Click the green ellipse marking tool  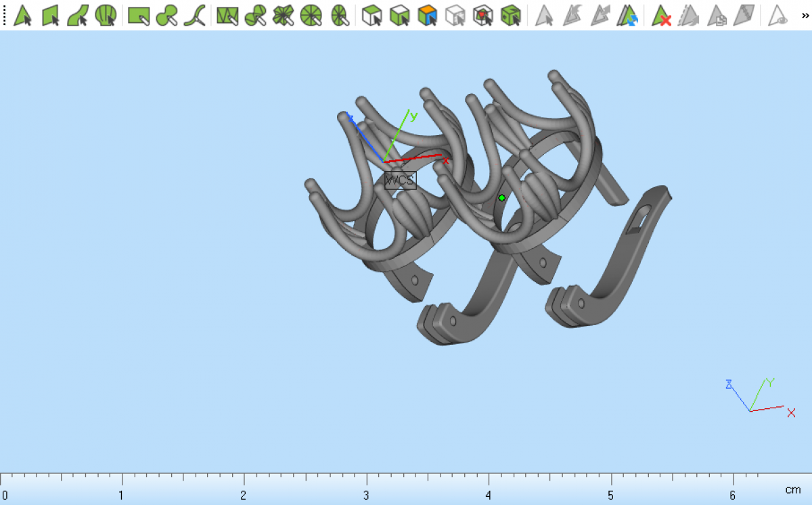coord(166,15)
